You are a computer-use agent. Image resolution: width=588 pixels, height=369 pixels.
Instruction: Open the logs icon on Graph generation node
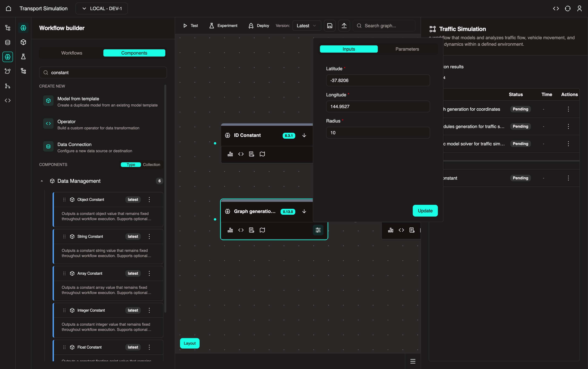pyautogui.click(x=252, y=230)
